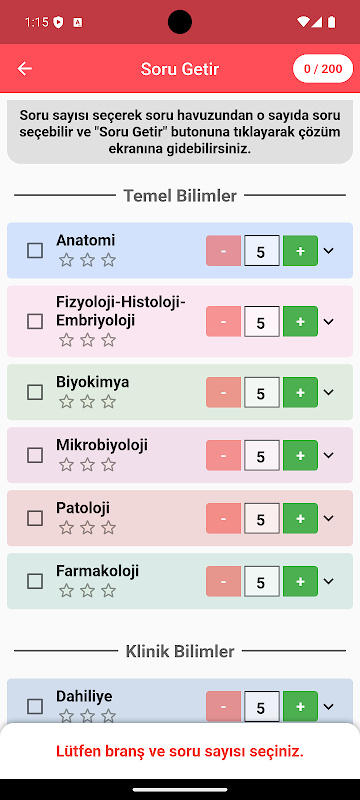The image size is (360, 800).
Task: Tick the Dahiliye checkbox
Action: pyautogui.click(x=35, y=707)
